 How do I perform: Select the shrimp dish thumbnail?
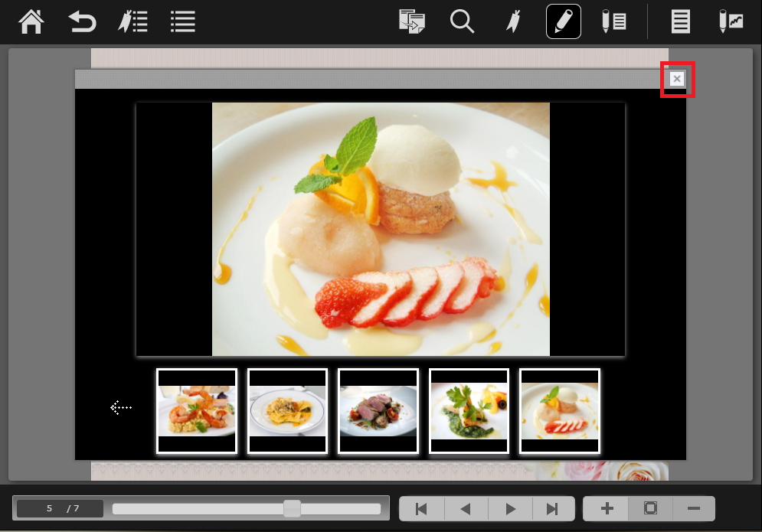[197, 411]
